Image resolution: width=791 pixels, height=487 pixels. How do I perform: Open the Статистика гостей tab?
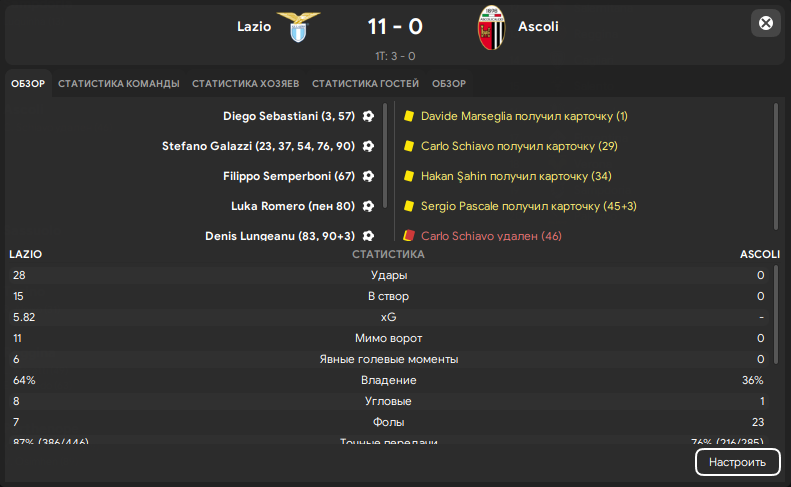pyautogui.click(x=365, y=84)
